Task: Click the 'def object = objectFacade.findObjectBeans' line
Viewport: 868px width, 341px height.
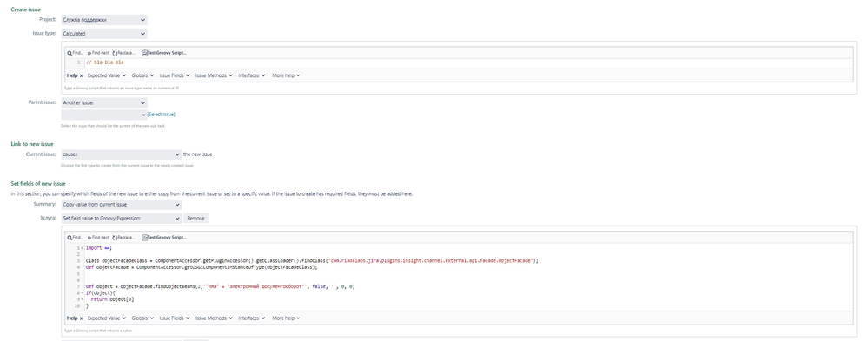Action: tap(221, 286)
